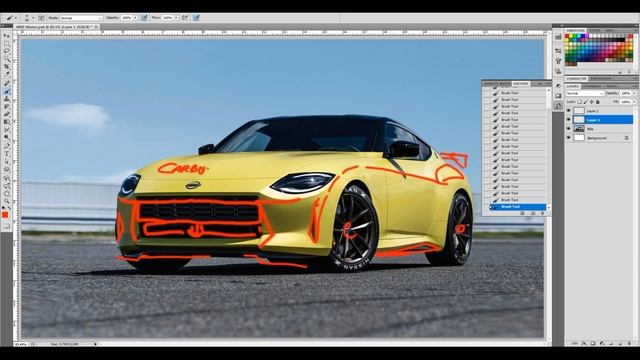Toggle the Brush panel from options bar
This screenshot has width=640, height=360.
[41, 18]
